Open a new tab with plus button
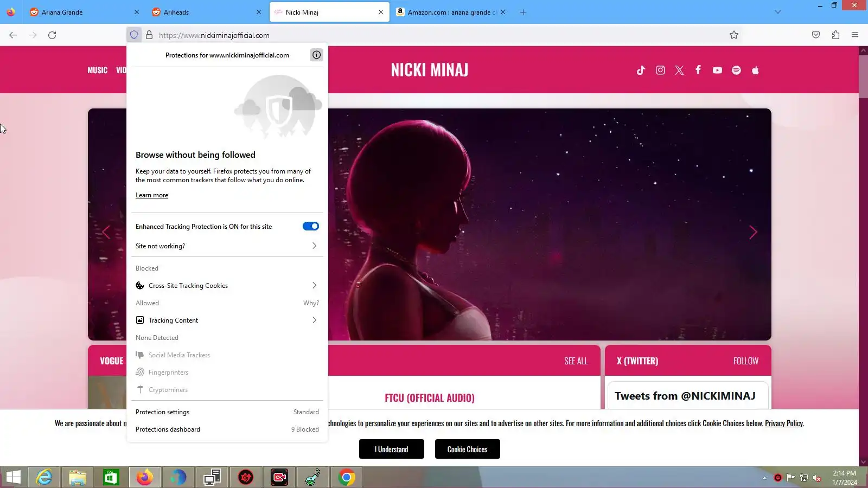 pos(523,12)
